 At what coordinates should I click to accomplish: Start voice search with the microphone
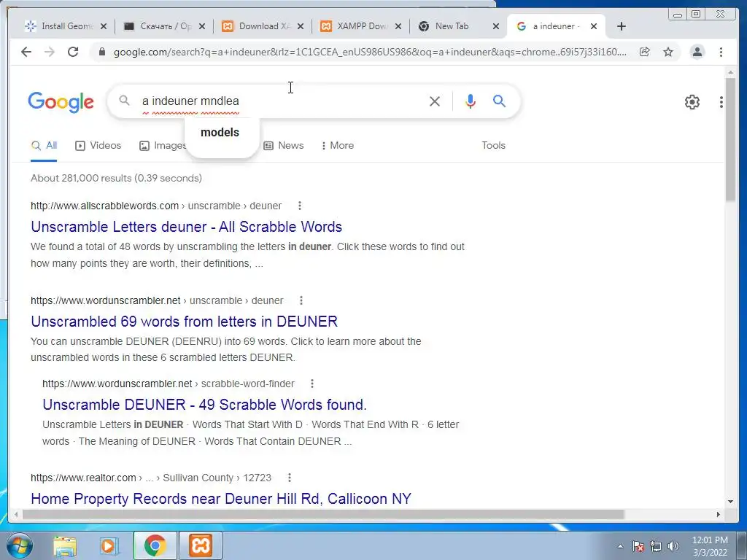click(x=471, y=101)
